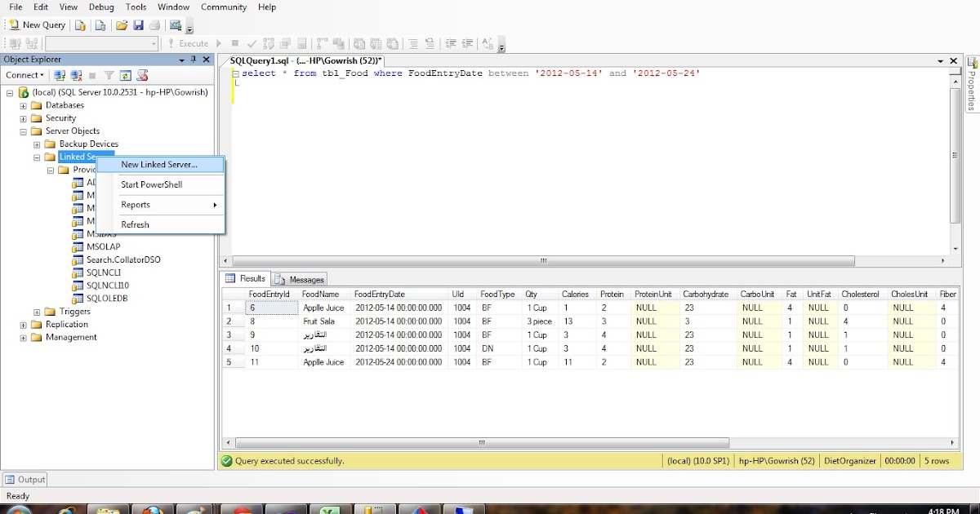Choose New Linked Server from context menu
980x514 pixels.
click(x=160, y=165)
